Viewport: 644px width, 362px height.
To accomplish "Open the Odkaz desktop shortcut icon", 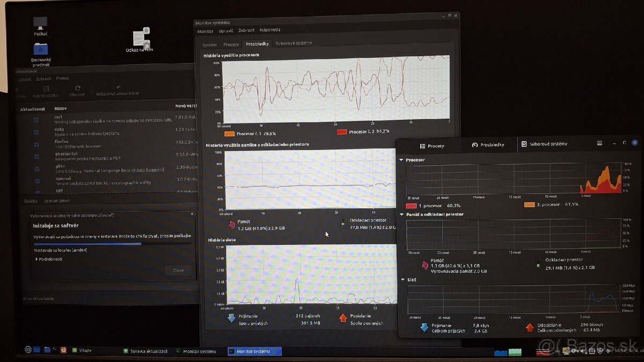I will pyautogui.click(x=141, y=38).
